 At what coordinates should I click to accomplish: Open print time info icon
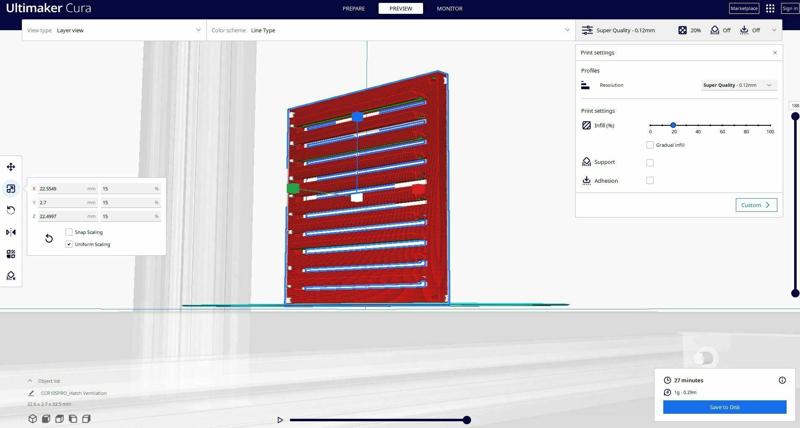coord(782,380)
